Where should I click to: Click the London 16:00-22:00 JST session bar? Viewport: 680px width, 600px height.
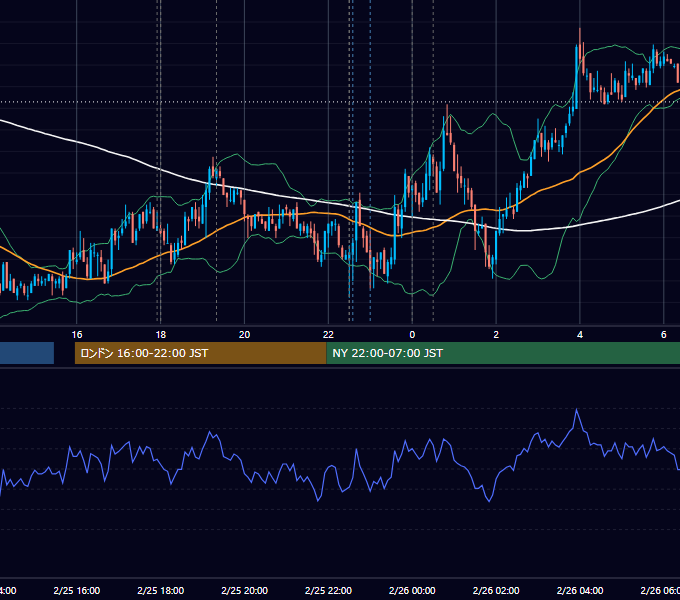click(200, 353)
